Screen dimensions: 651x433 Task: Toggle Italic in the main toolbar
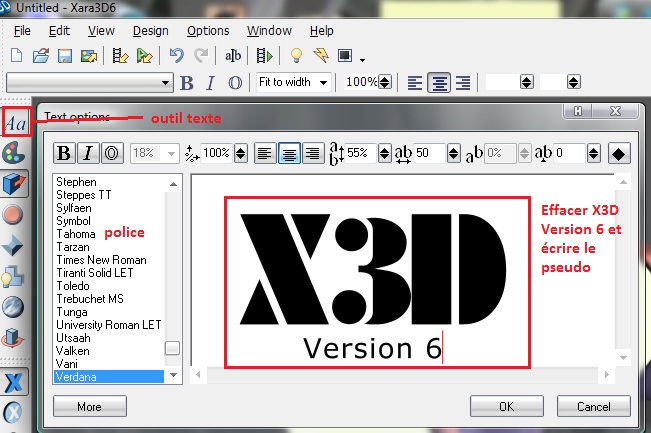click(x=211, y=83)
